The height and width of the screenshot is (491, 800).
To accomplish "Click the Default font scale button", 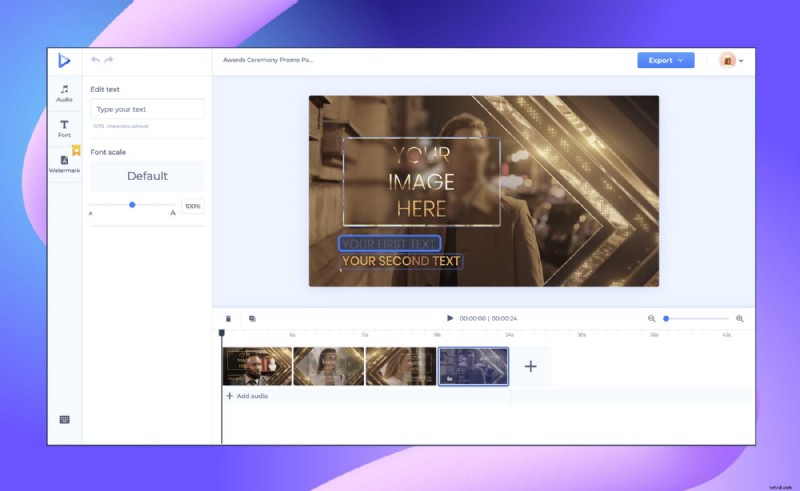I will tap(147, 176).
